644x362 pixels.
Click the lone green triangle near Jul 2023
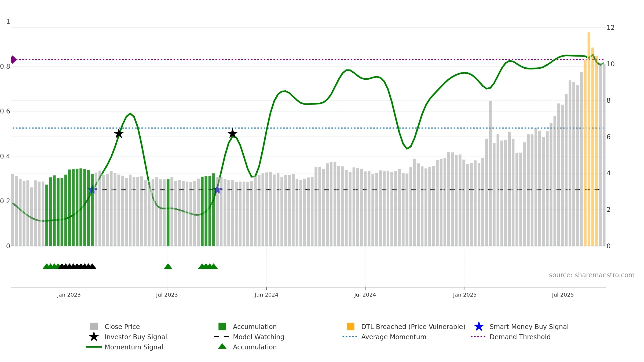(168, 266)
